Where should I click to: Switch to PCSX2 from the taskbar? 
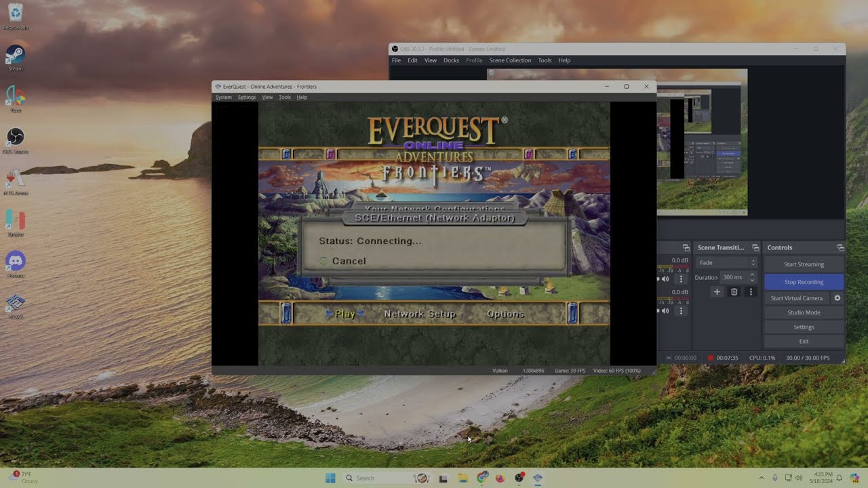[x=538, y=478]
